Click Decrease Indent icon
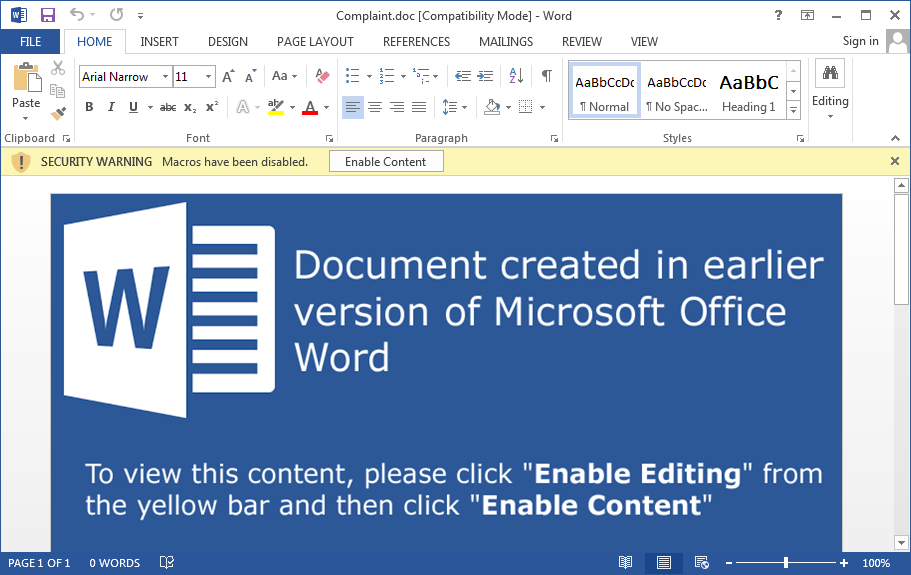 (463, 76)
